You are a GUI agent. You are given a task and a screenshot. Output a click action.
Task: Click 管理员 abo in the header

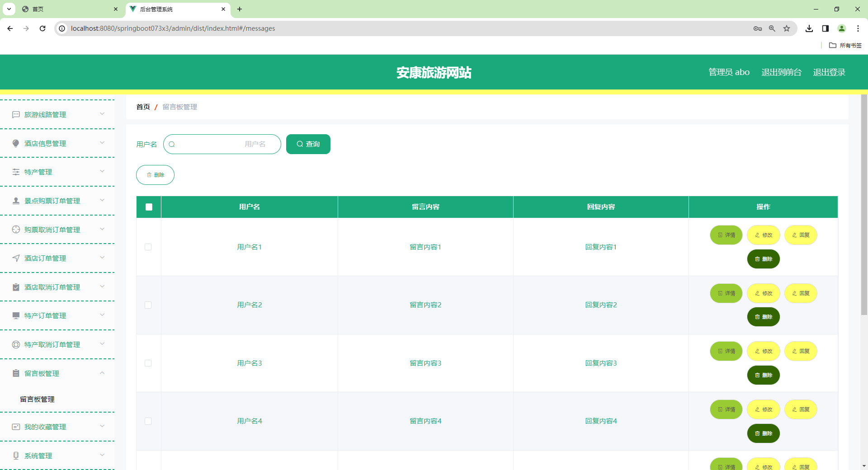(729, 72)
